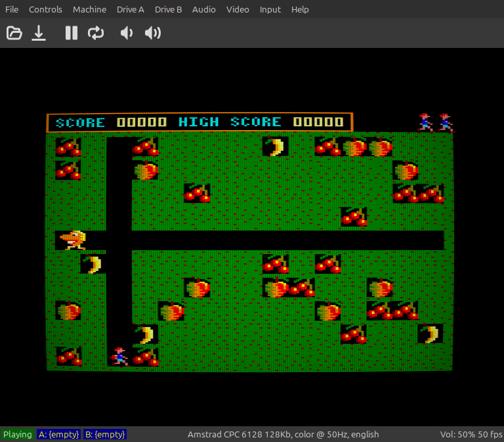Expand the Drive A menu

tap(131, 9)
